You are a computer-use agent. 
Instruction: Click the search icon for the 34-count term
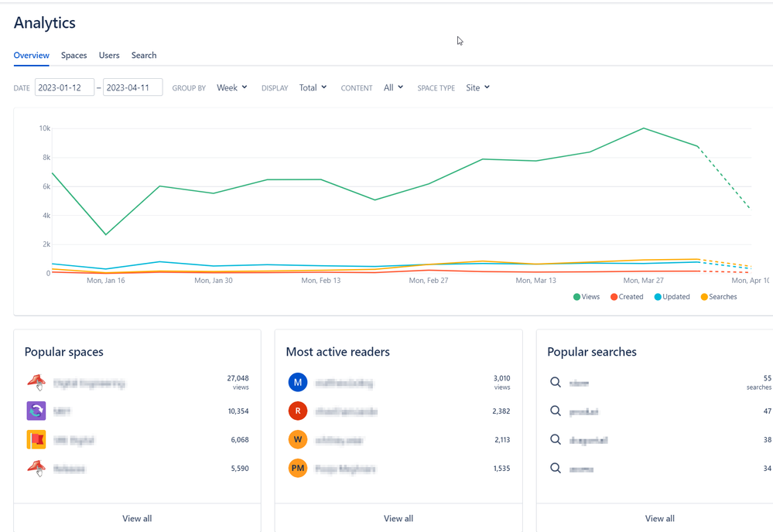(x=556, y=468)
